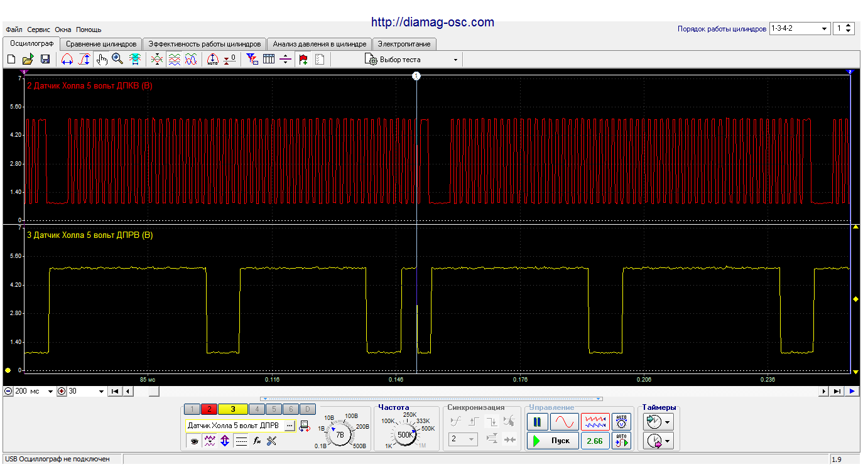Click the purple waveform filter icon
Image resolution: width=868 pixels, height=467 pixels.
(x=210, y=441)
